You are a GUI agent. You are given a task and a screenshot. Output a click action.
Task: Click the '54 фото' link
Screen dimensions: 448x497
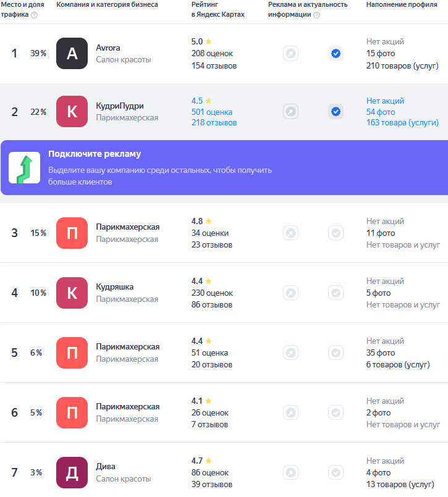(x=380, y=112)
